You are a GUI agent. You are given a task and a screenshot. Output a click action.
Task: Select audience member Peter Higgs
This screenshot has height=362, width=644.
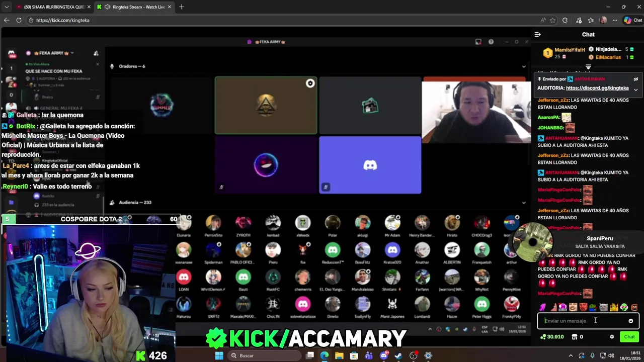(x=481, y=307)
